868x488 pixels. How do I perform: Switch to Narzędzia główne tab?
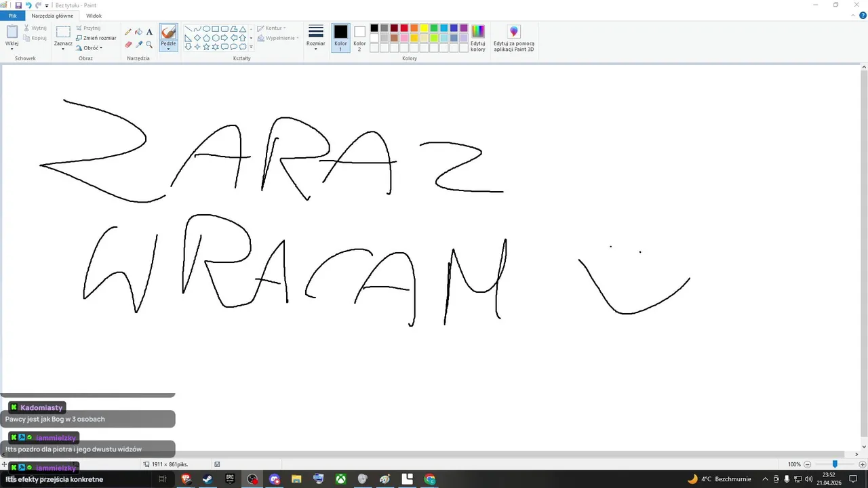[52, 16]
